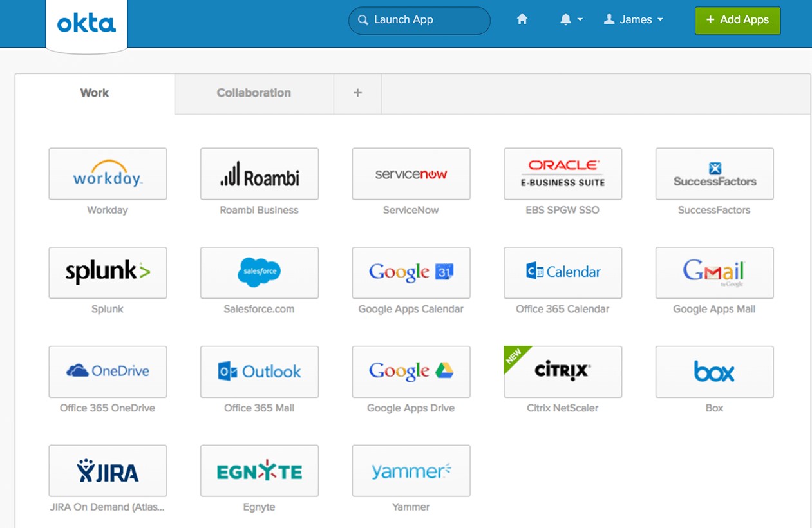Open the ServiceNow app tile
Viewport: 812px width, 528px height.
[x=411, y=174]
